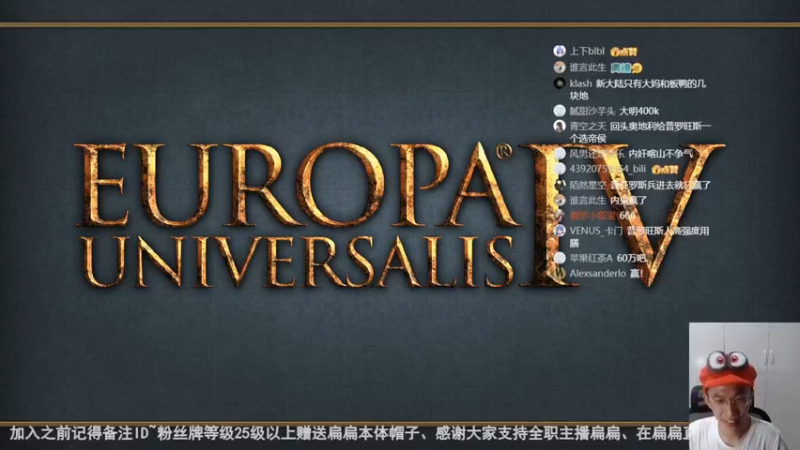Click the avatar beside the red username 666 message
Screen dimensions: 800x450
click(560, 215)
